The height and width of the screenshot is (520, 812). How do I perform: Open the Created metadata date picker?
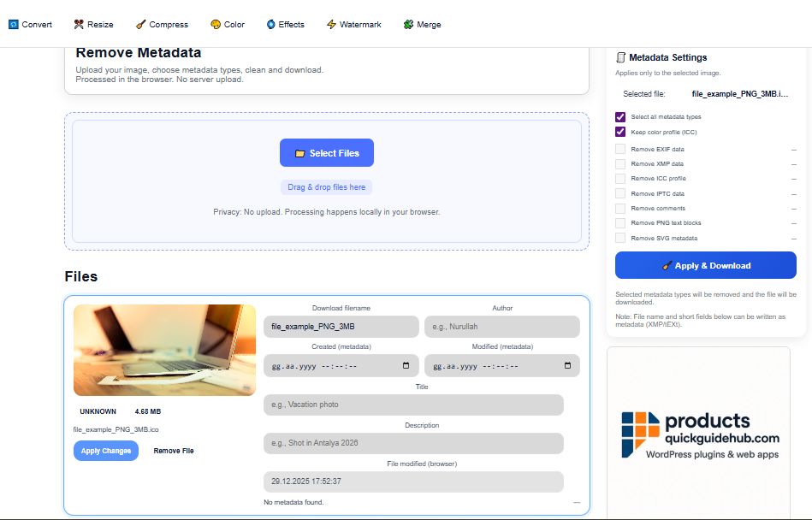[x=406, y=365]
